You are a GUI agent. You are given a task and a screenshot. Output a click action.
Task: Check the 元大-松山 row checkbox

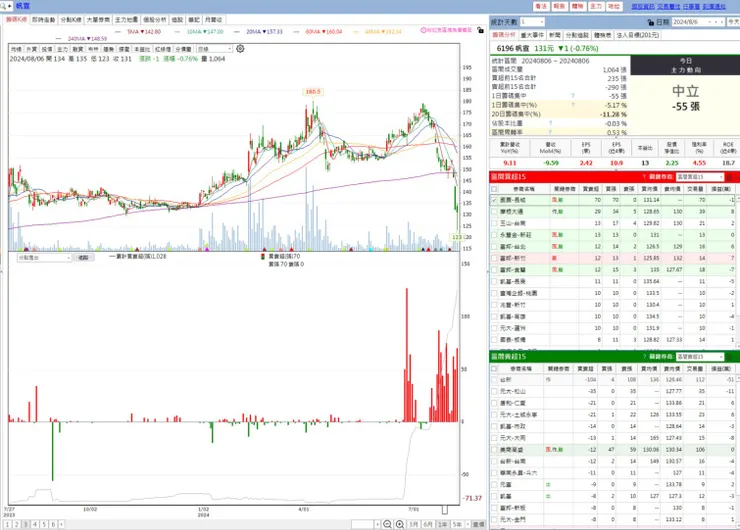tap(494, 391)
